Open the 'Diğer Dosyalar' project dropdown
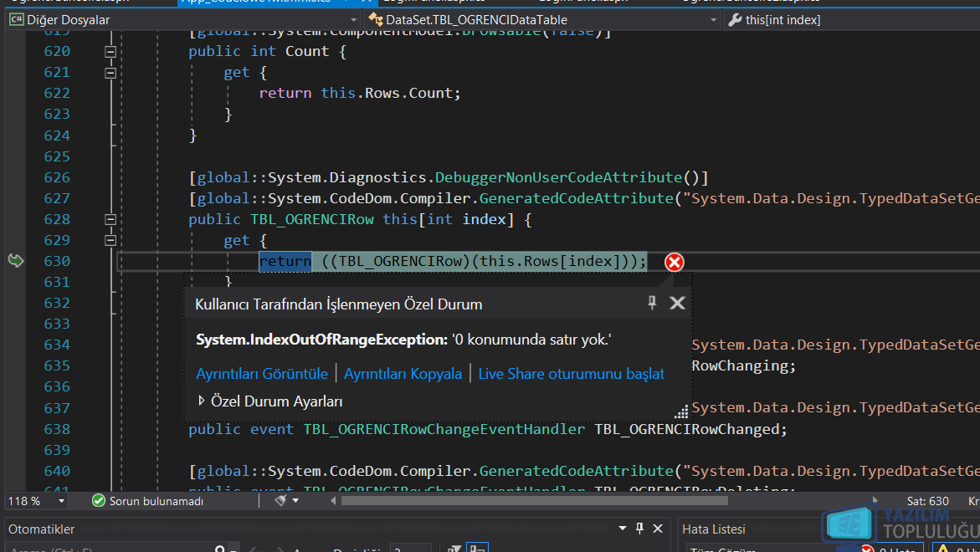 [x=354, y=20]
